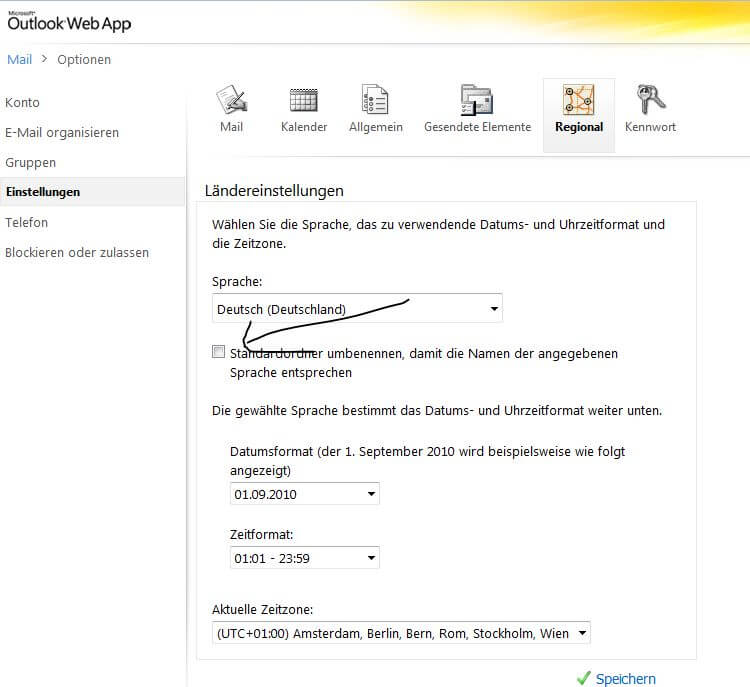Open the Sprache dropdown
Image resolution: width=750 pixels, height=687 pixels.
coord(357,309)
